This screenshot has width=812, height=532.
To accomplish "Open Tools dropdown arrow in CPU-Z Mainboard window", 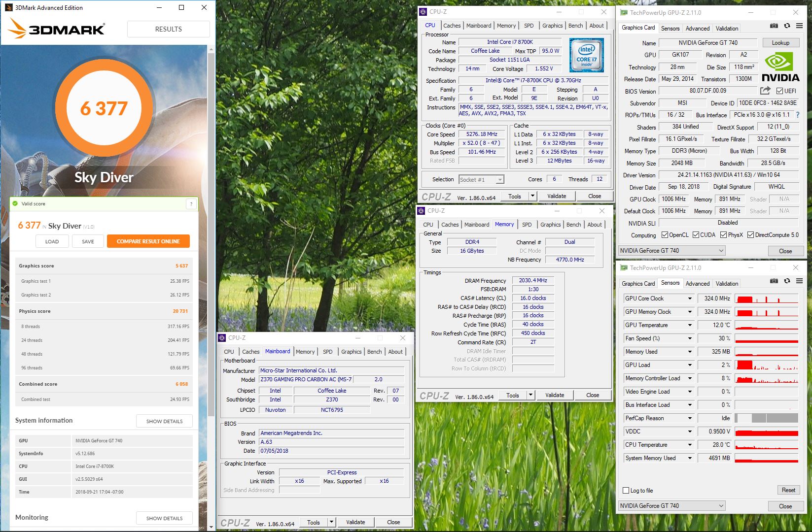I will [331, 522].
